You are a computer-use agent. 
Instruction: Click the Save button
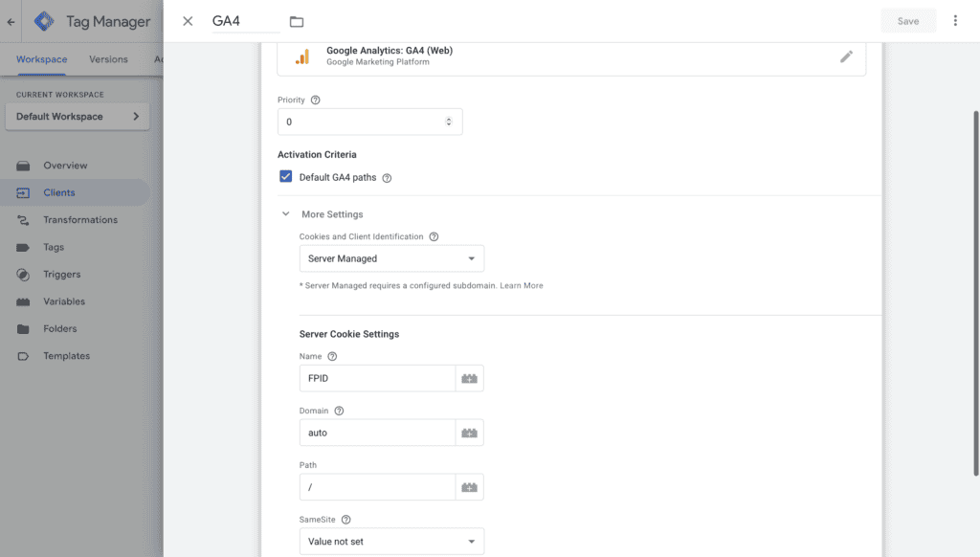click(907, 21)
